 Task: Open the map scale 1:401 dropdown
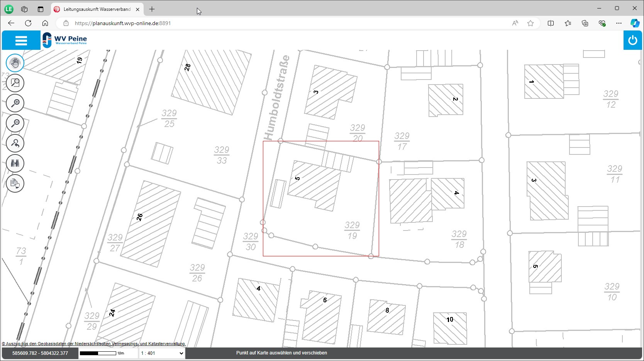tap(162, 353)
